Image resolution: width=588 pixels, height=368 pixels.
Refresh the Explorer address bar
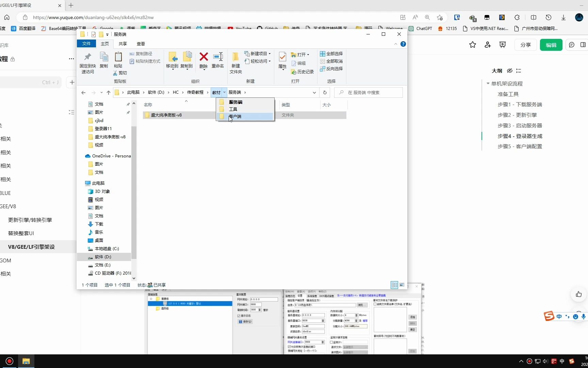(x=325, y=92)
